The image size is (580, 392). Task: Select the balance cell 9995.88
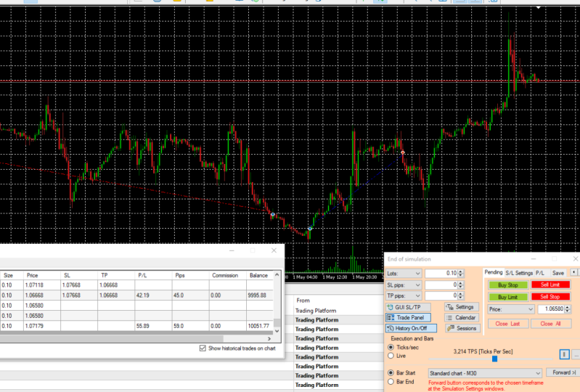tap(260, 295)
